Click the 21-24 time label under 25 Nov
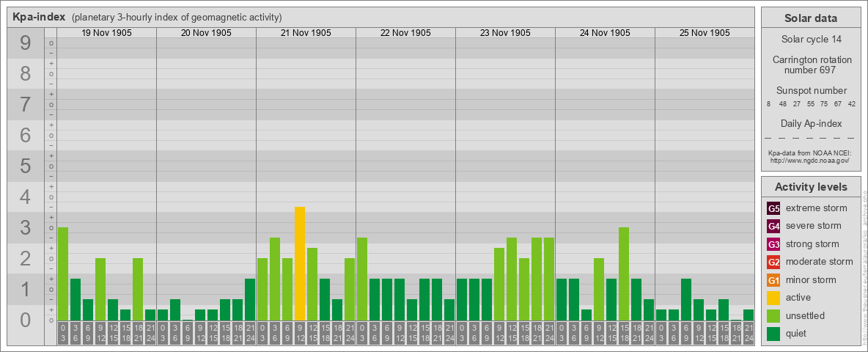Viewport: 868px width, 352px height. [749, 334]
